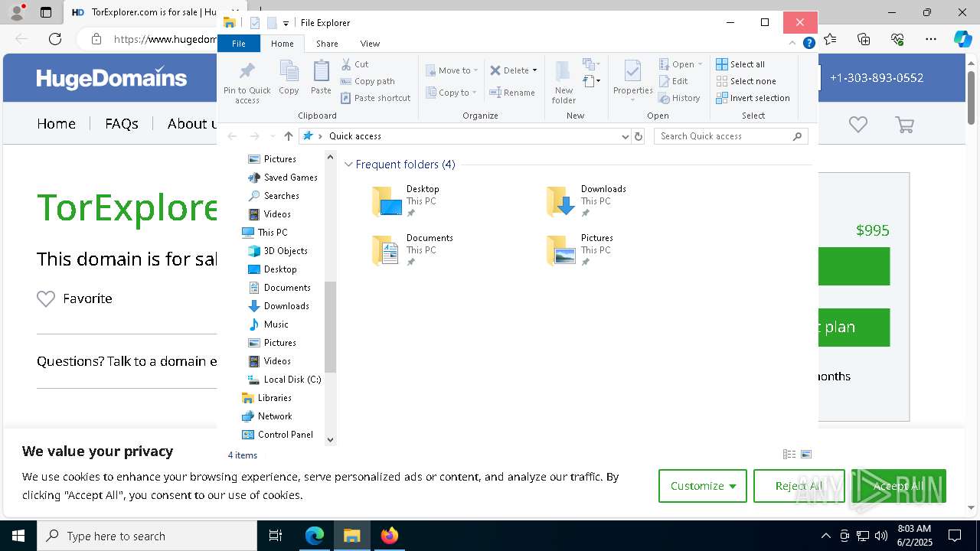The image size is (980, 551).
Task: Click Paste shortcut in ribbon
Action: [376, 98]
